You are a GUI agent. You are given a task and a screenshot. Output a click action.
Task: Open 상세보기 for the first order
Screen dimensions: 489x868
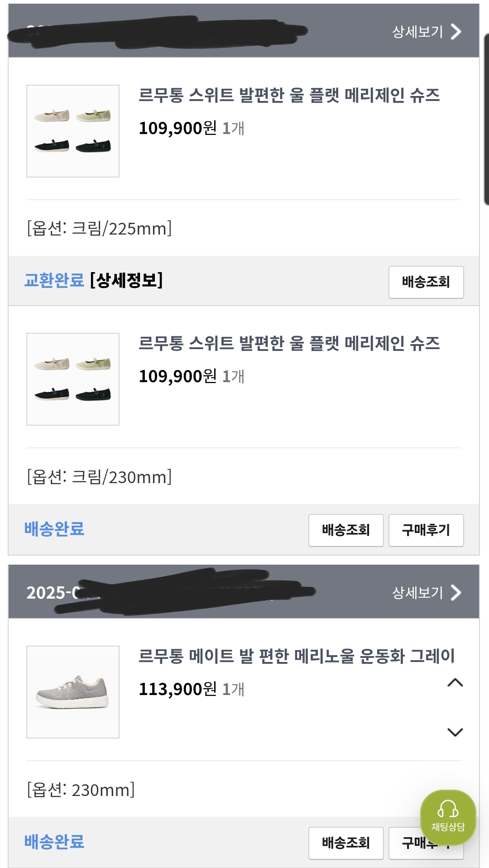tap(417, 32)
